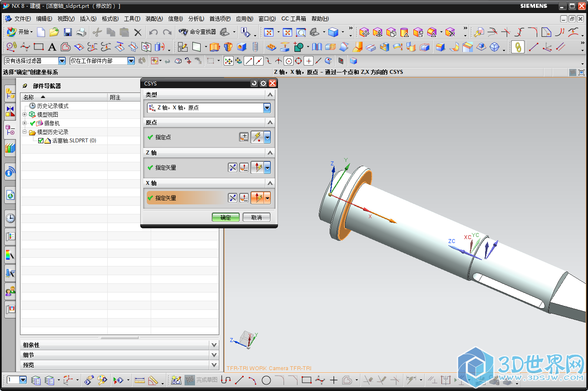
Task: Expand the 细节 panel
Action: 214,355
